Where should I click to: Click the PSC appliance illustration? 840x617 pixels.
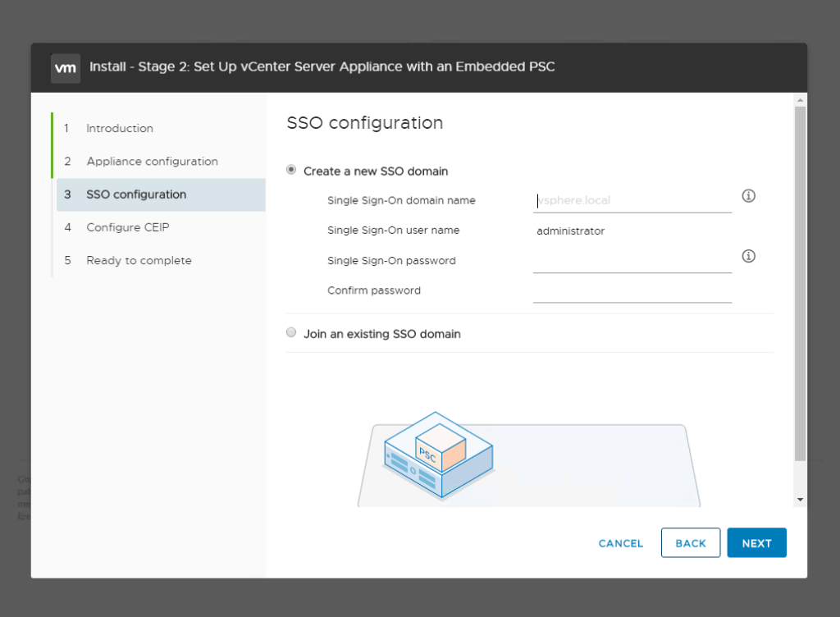(x=438, y=455)
